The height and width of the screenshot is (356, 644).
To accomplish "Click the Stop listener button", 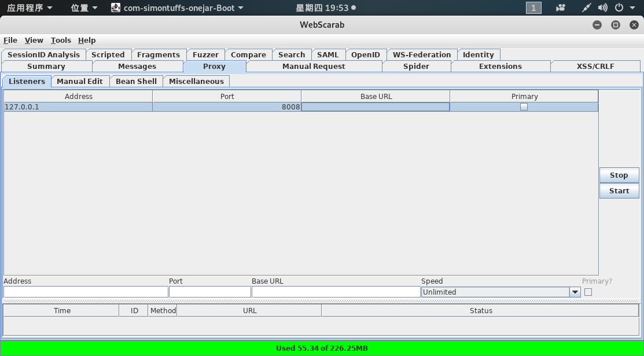I will [x=619, y=175].
